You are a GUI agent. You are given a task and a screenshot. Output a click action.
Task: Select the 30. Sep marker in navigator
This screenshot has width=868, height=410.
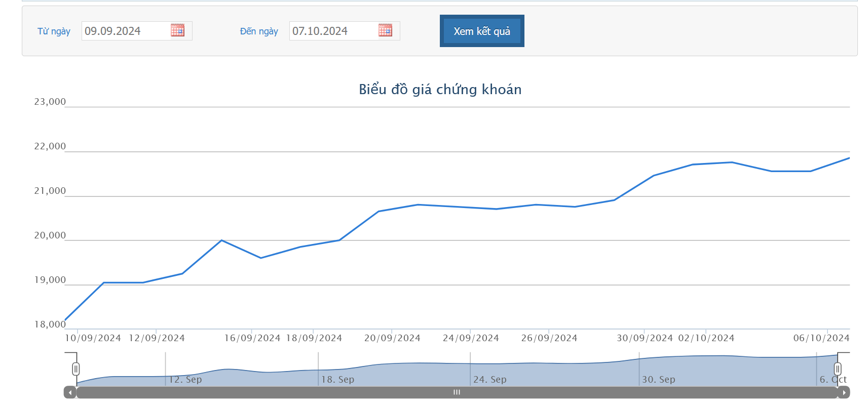pyautogui.click(x=659, y=379)
